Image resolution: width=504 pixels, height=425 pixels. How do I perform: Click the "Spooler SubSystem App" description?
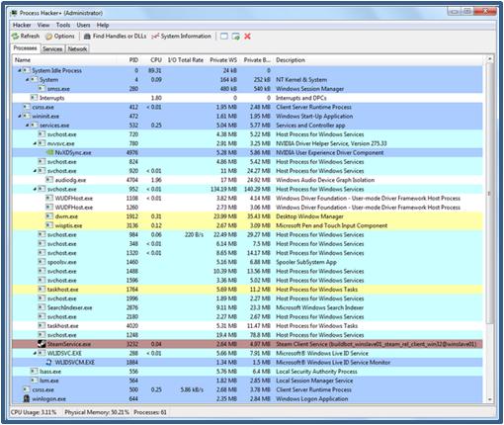(x=306, y=262)
